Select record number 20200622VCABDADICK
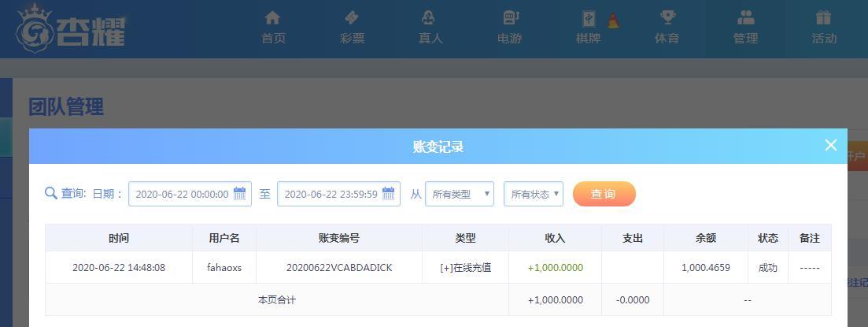 click(339, 268)
